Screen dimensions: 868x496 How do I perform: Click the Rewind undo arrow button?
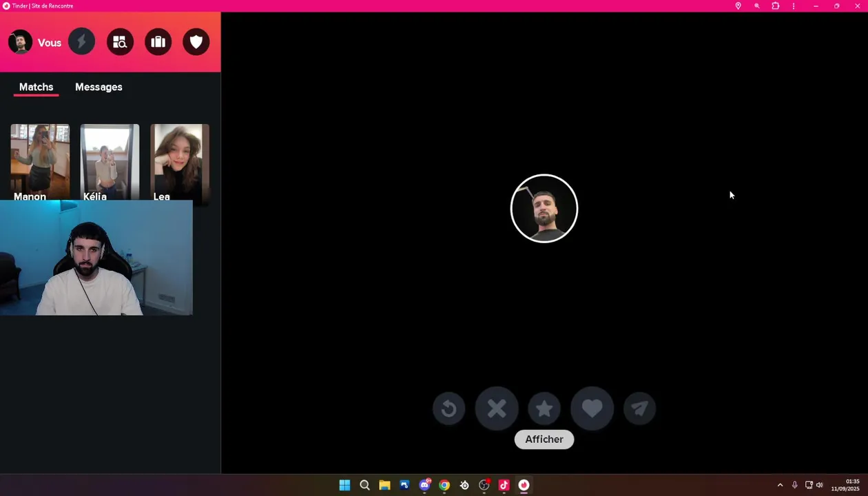[x=448, y=409]
